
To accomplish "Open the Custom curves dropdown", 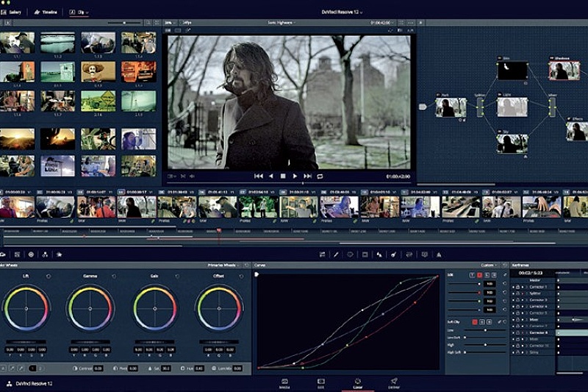I will click(x=489, y=266).
